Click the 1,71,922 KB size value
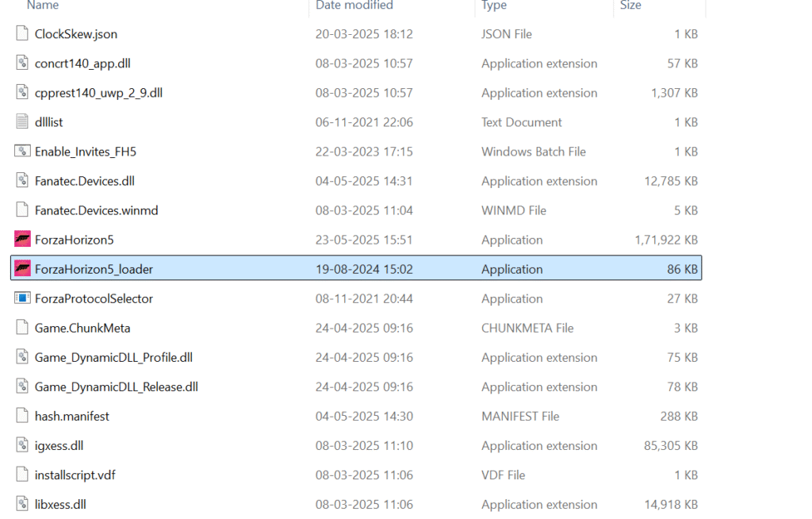Screen dimensions: 812x519 coord(666,240)
